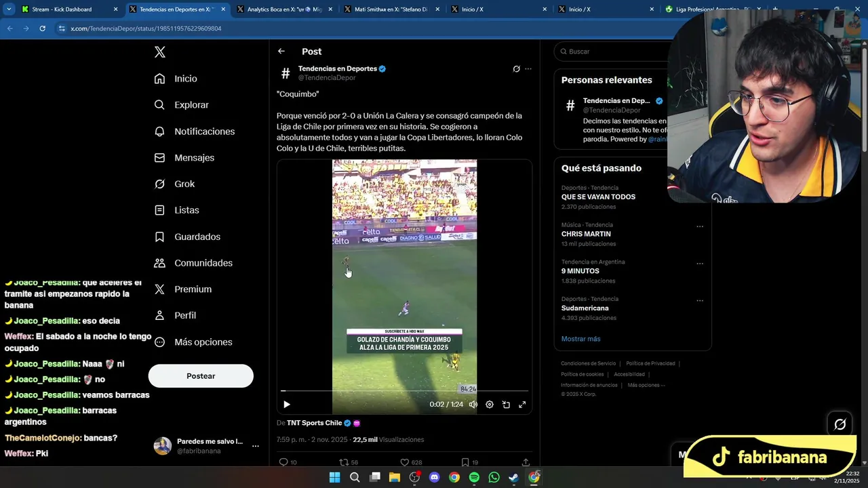Open account menu dots next to @fabribanana
868x488 pixels.
pos(256,446)
